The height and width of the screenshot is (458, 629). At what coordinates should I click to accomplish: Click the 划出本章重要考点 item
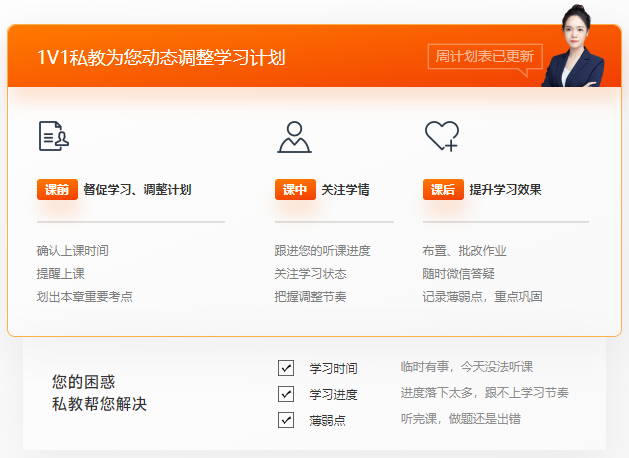[84, 296]
